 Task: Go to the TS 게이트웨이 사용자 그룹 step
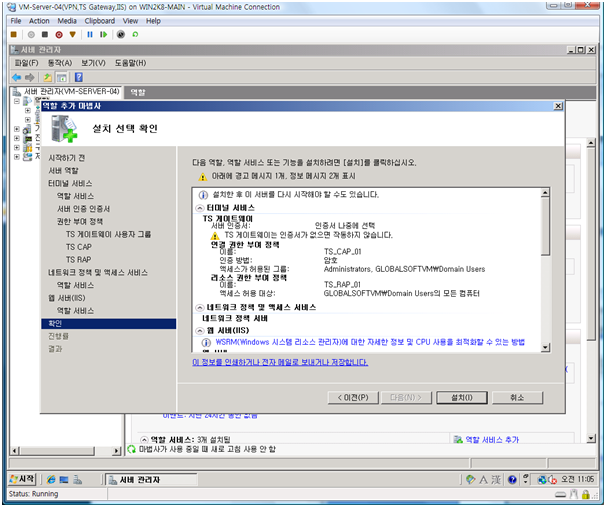point(109,235)
